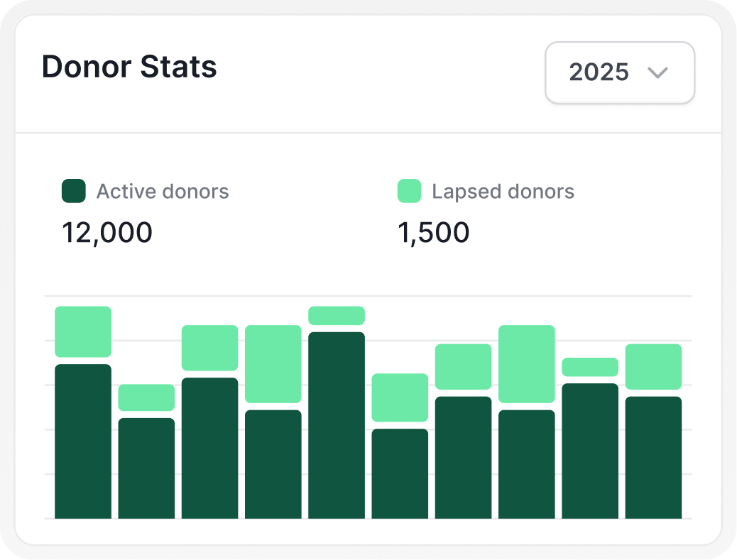Select the Lapsed donors legend label

tap(503, 191)
